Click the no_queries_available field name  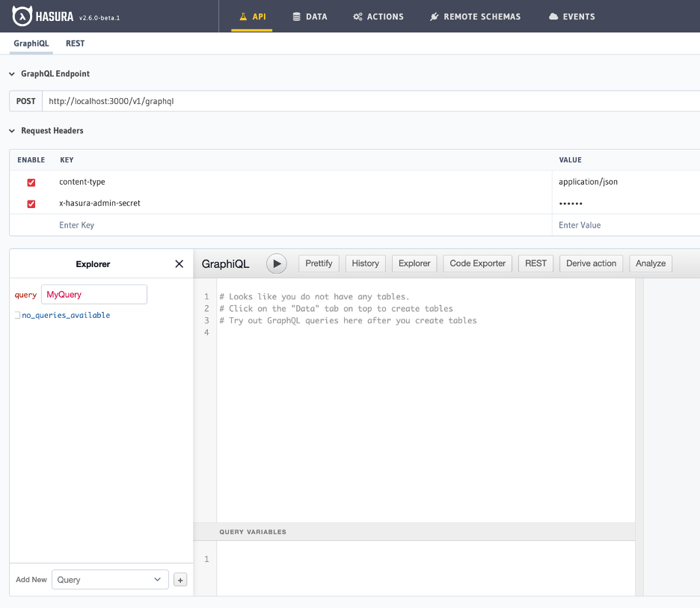coord(66,315)
